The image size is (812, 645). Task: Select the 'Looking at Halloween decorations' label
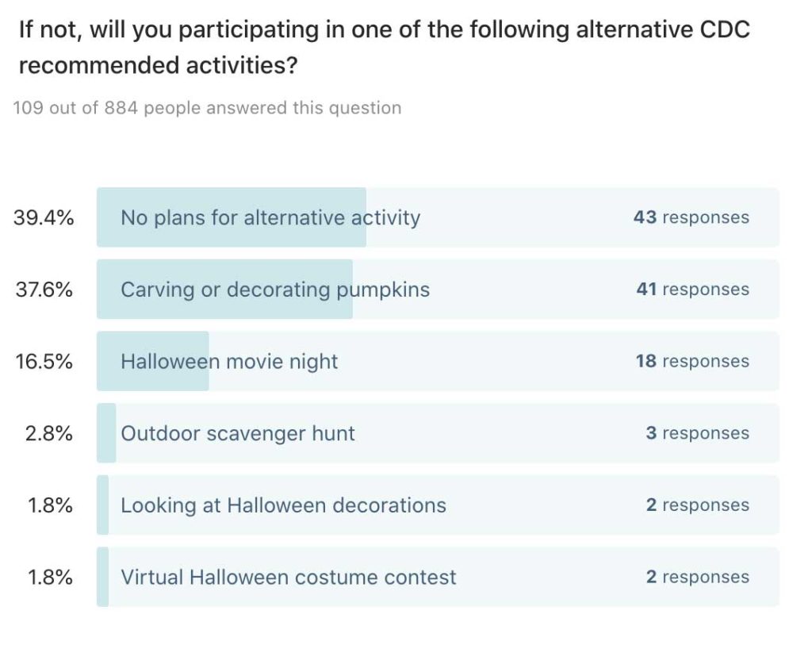283,505
